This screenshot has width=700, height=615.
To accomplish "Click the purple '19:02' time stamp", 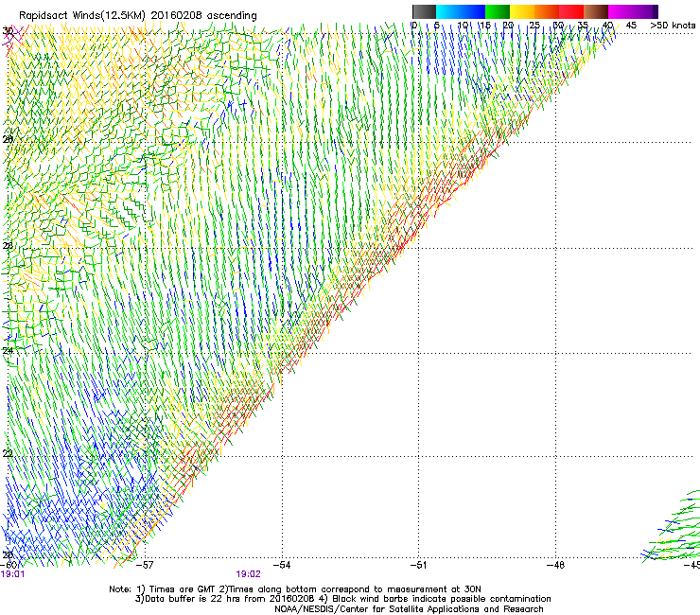I will click(248, 574).
